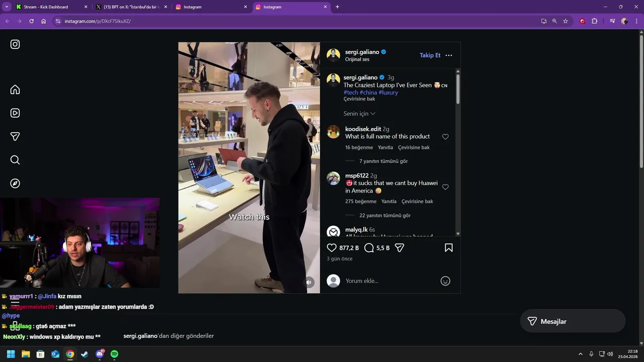Screen dimensions: 644x362
Task: Open browser zoom magnifier icon
Action: [x=554, y=21]
